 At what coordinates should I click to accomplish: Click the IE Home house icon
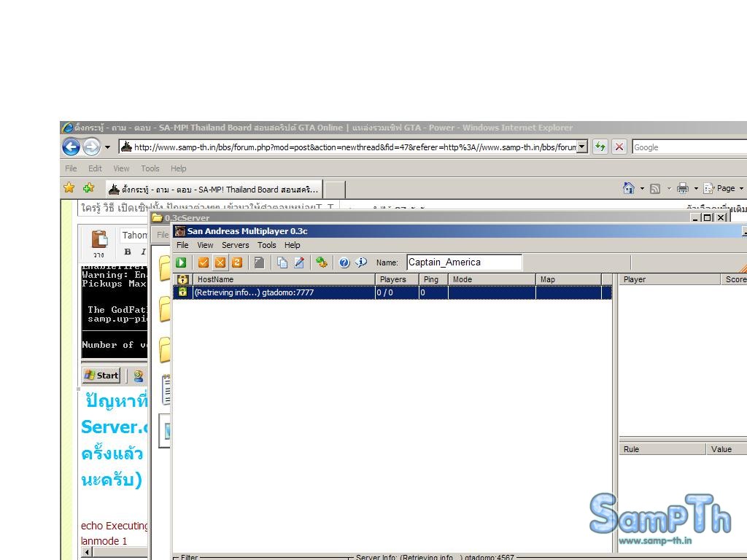tap(629, 189)
